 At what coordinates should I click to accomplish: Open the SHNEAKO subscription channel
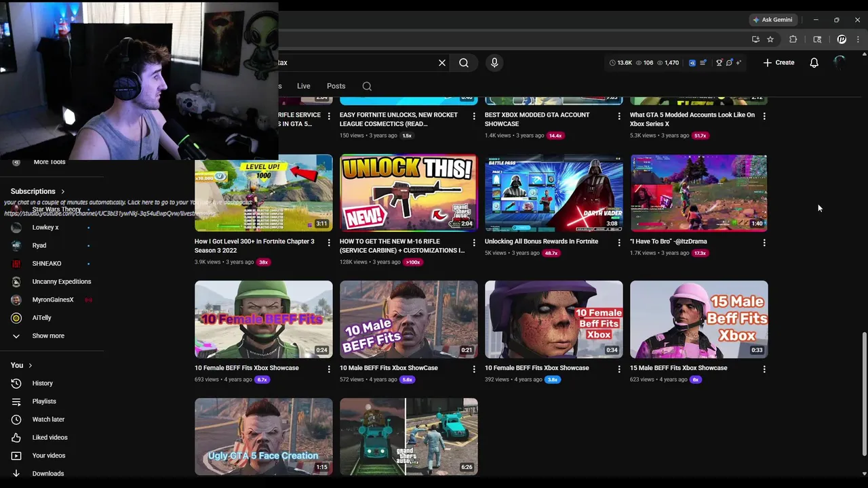point(52,263)
